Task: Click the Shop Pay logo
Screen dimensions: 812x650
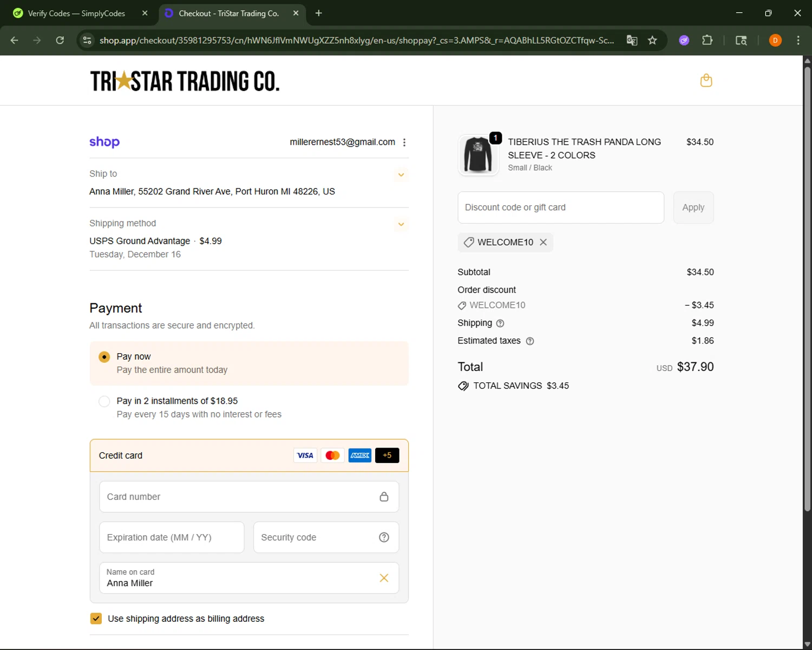Action: tap(104, 142)
